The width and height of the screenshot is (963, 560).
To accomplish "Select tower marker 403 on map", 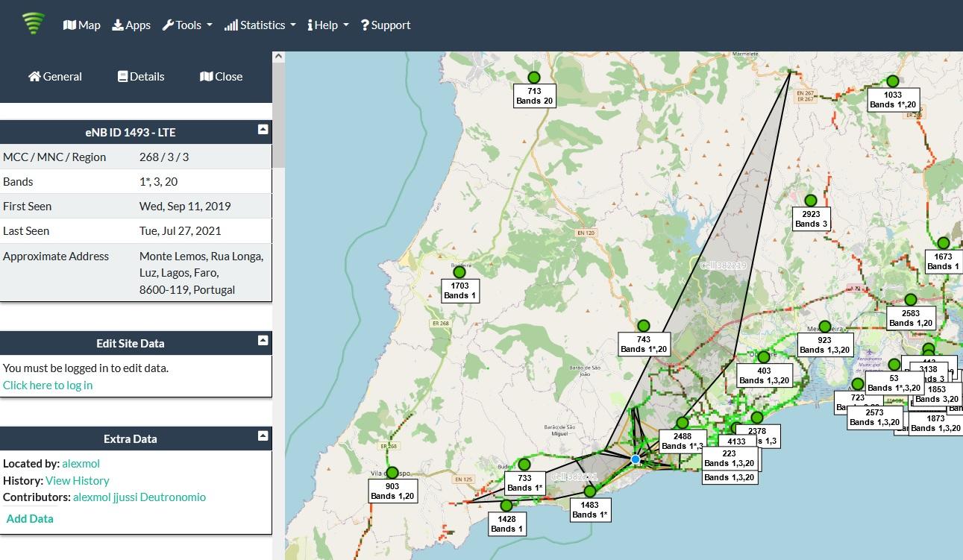I will click(x=764, y=357).
